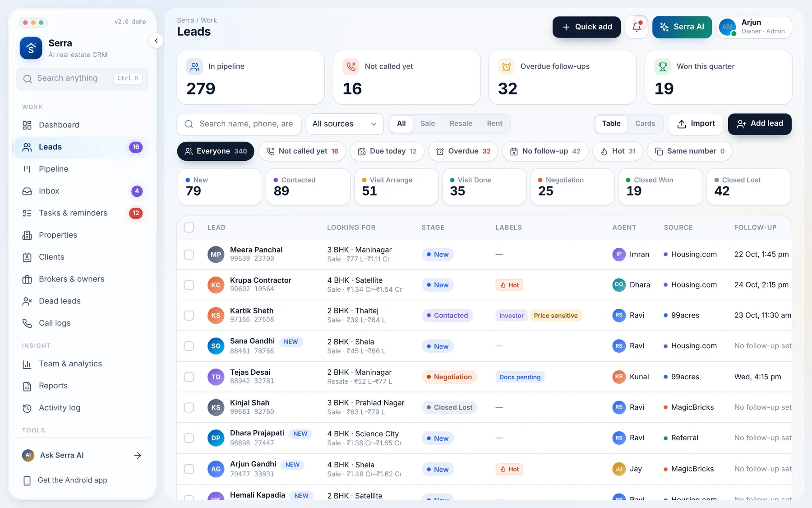
Task: Open the Pipeline sidebar item
Action: pyautogui.click(x=82, y=169)
